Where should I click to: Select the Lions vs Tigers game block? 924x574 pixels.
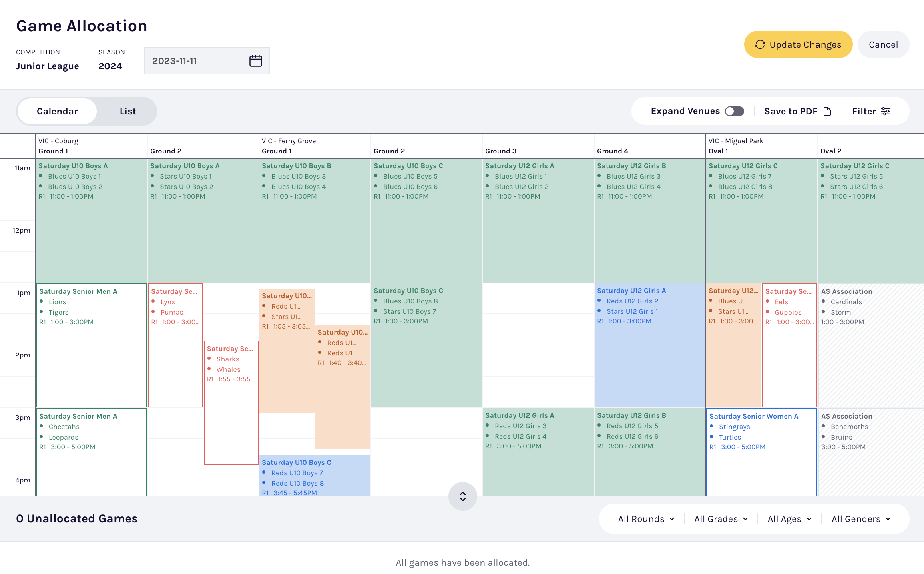[x=91, y=345]
